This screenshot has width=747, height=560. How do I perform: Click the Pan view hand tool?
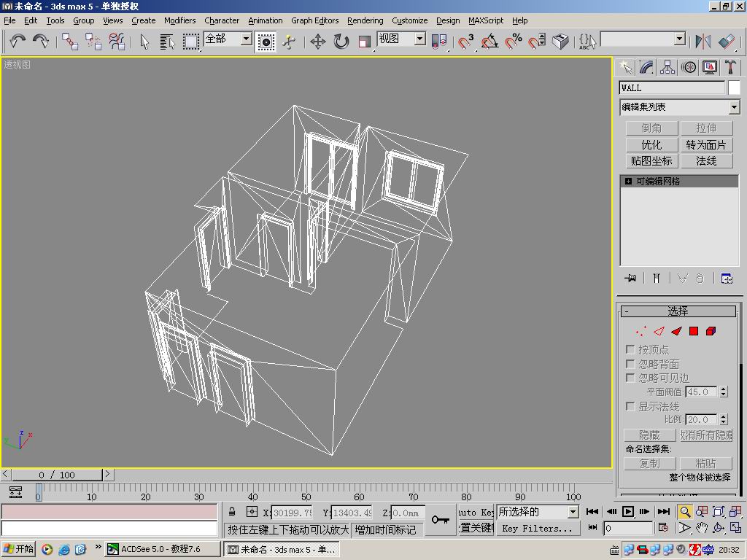(701, 528)
